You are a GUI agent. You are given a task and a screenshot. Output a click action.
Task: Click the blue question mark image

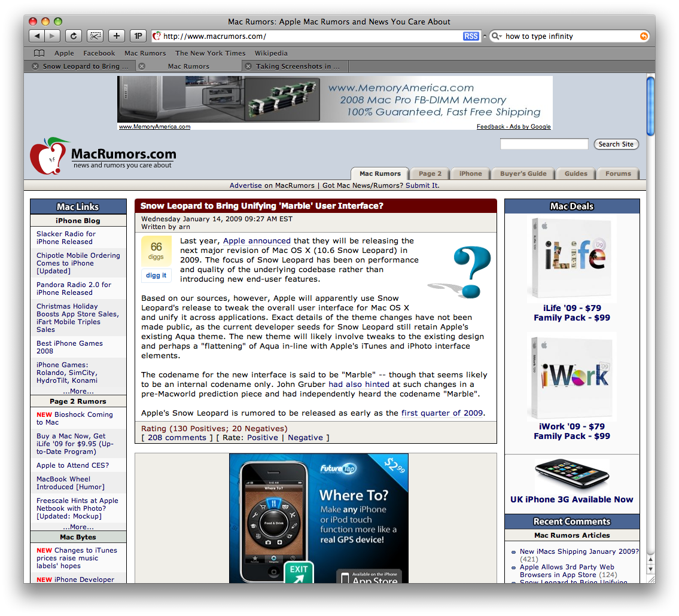460,272
